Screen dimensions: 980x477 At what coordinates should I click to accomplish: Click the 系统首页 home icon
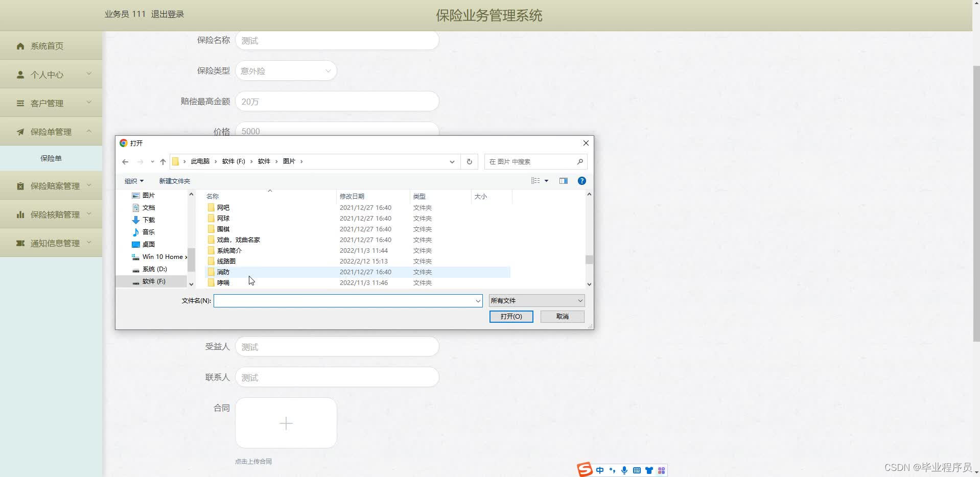20,46
